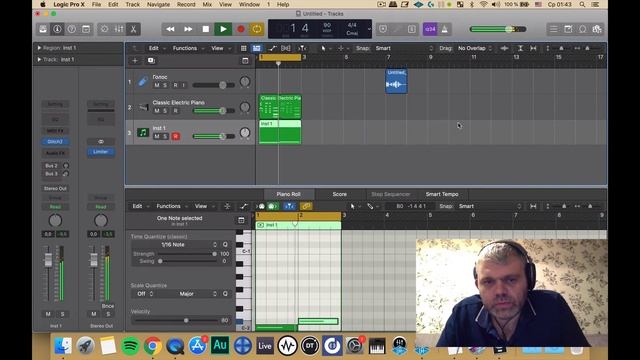This screenshot has width=640, height=360.
Task: Expand the Track: Inst 1 disclosure triangle
Action: point(39,59)
